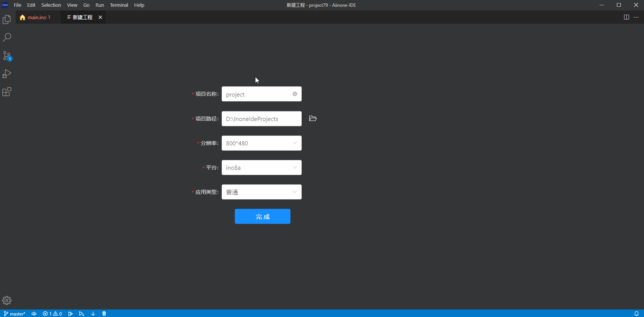Open the Selection menu
Screen dimensions: 644x317
pyautogui.click(x=51, y=5)
